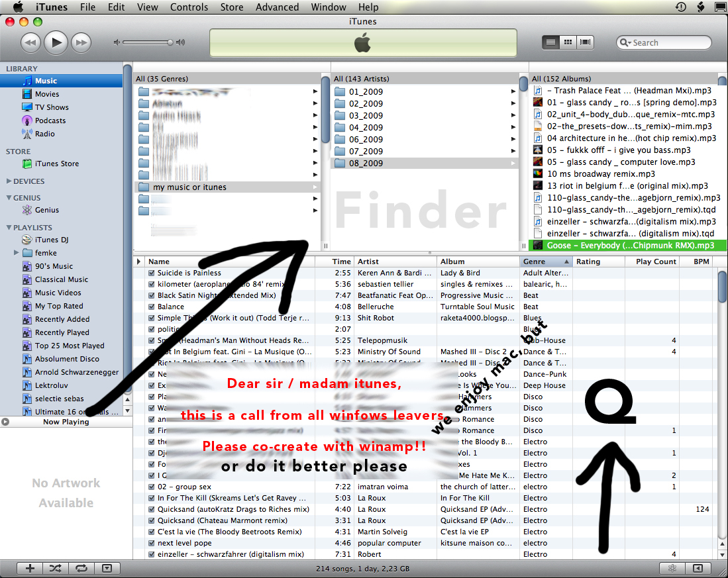Uncheck Quicksand Chateau Marmont remix checkbox

pos(151,520)
